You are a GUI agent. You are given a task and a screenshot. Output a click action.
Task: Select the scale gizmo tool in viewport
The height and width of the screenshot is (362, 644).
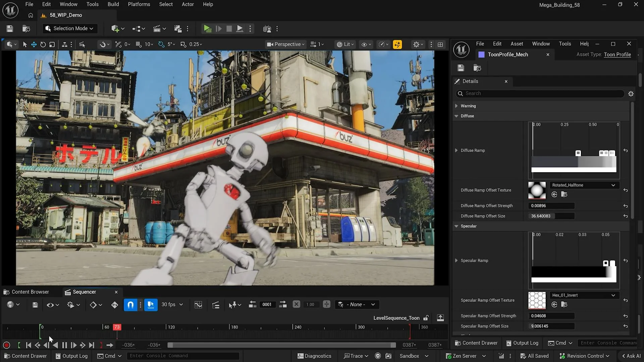(52, 44)
